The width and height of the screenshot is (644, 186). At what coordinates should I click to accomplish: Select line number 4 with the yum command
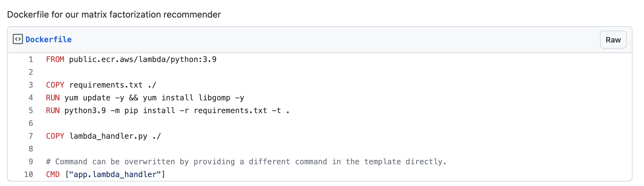coord(30,97)
